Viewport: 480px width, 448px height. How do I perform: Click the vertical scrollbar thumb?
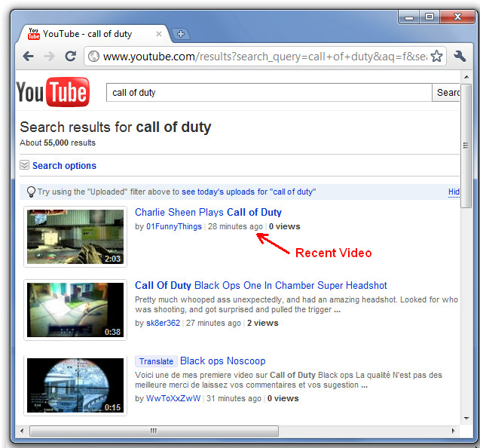point(466,146)
